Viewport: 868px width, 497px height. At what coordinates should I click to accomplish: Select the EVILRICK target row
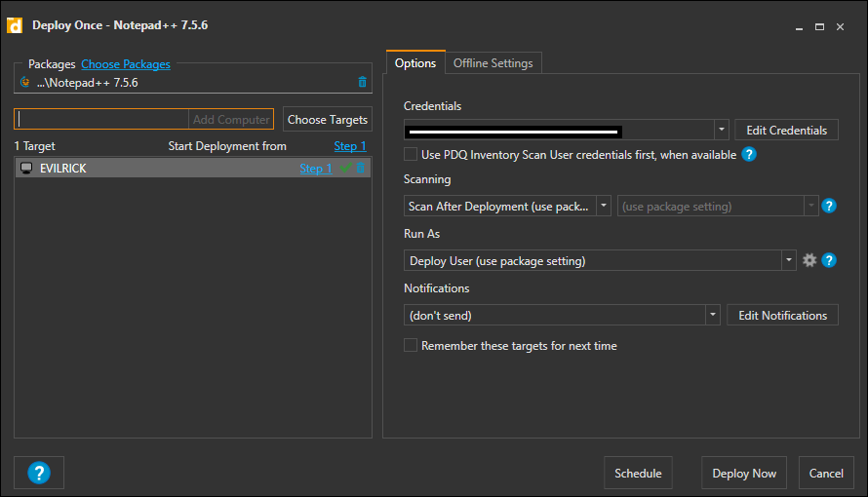pos(193,168)
